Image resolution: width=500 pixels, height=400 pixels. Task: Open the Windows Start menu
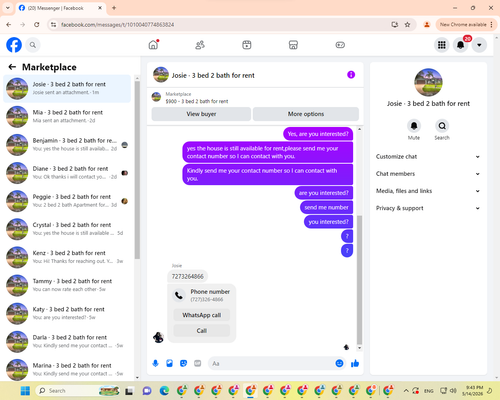coord(25,391)
